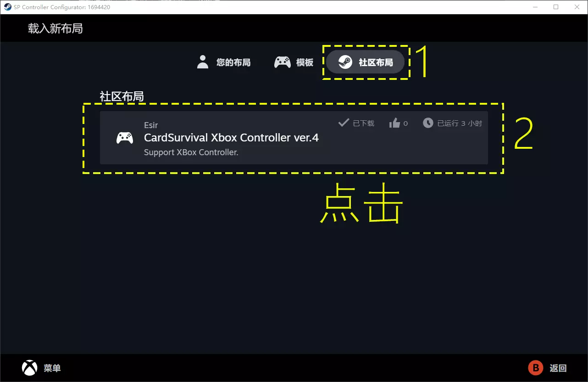Click the 载入新布局 page title
The height and width of the screenshot is (382, 588).
pyautogui.click(x=55, y=28)
